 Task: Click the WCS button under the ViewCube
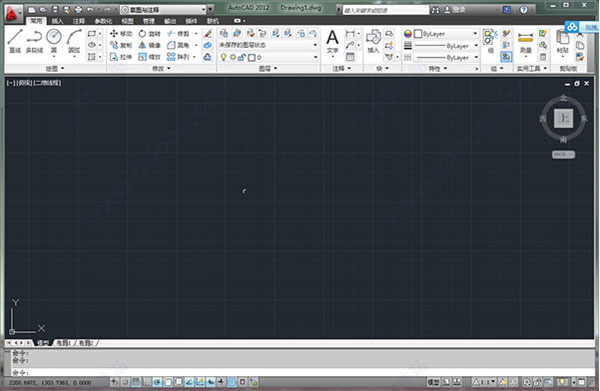tap(563, 155)
